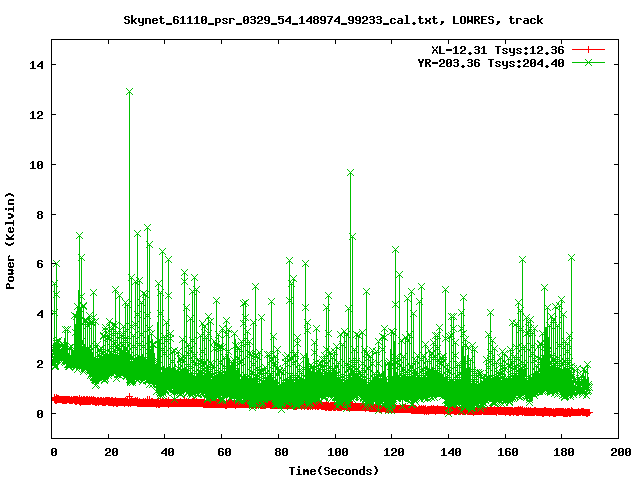
Task: Click the x-axis tick label 100
Action: point(338,452)
